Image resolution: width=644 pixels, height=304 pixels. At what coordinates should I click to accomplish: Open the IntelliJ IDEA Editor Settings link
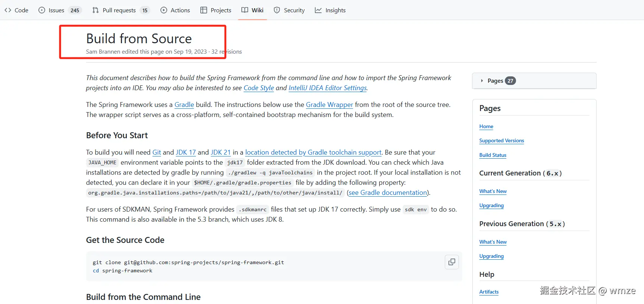(x=328, y=88)
